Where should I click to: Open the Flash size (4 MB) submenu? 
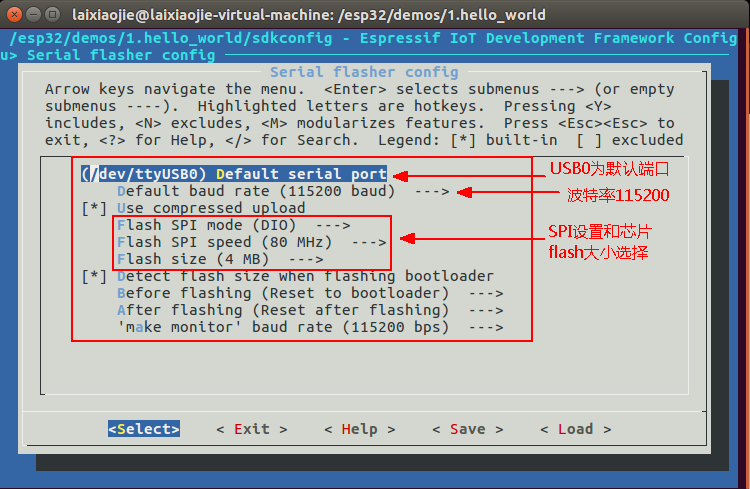coord(220,259)
